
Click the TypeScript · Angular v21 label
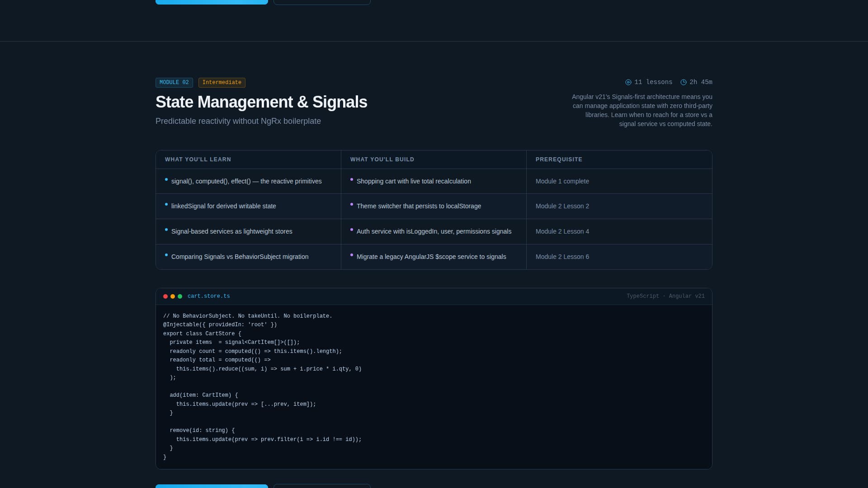(665, 296)
